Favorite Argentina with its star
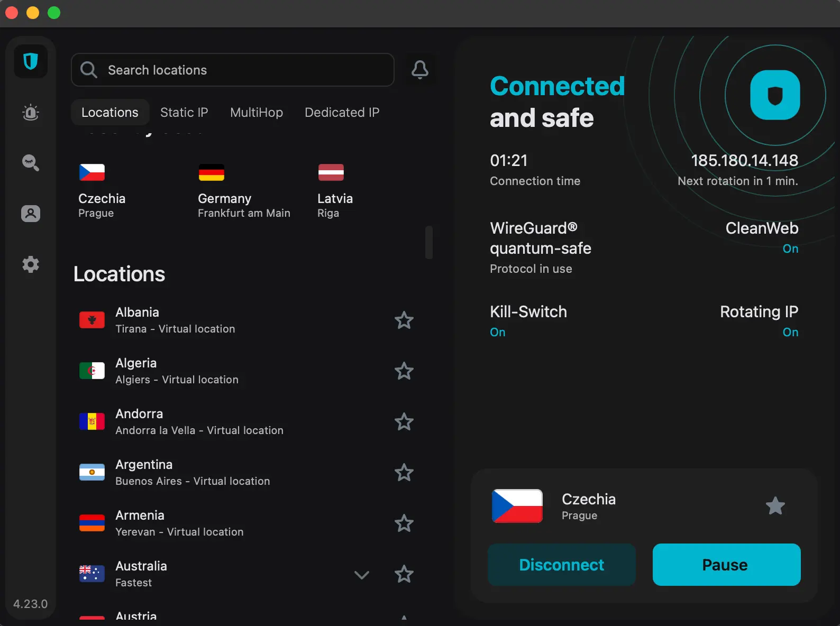This screenshot has height=626, width=840. click(x=404, y=472)
